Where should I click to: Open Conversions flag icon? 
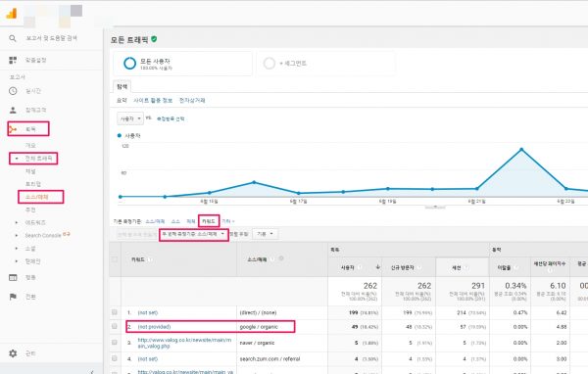pos(13,297)
